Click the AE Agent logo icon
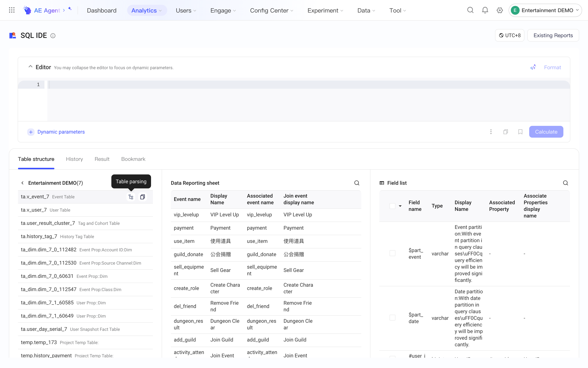The height and width of the screenshot is (368, 588). pyautogui.click(x=27, y=10)
